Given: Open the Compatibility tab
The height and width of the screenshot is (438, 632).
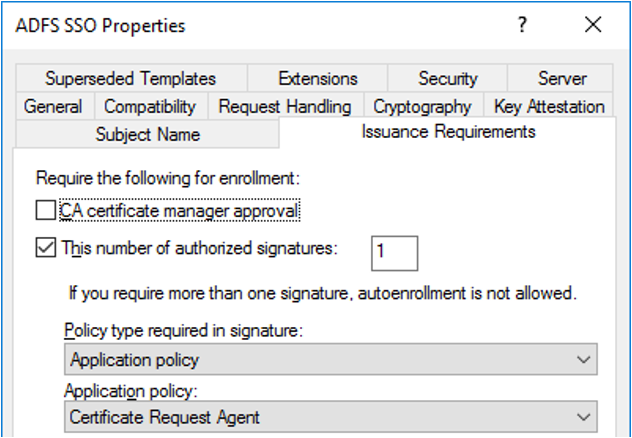Looking at the screenshot, I should (x=150, y=106).
